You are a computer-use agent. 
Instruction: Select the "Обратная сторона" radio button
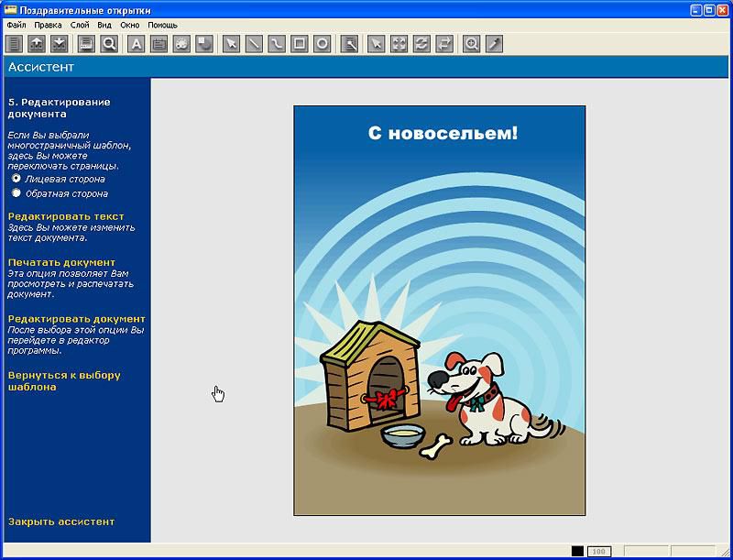coord(16,193)
